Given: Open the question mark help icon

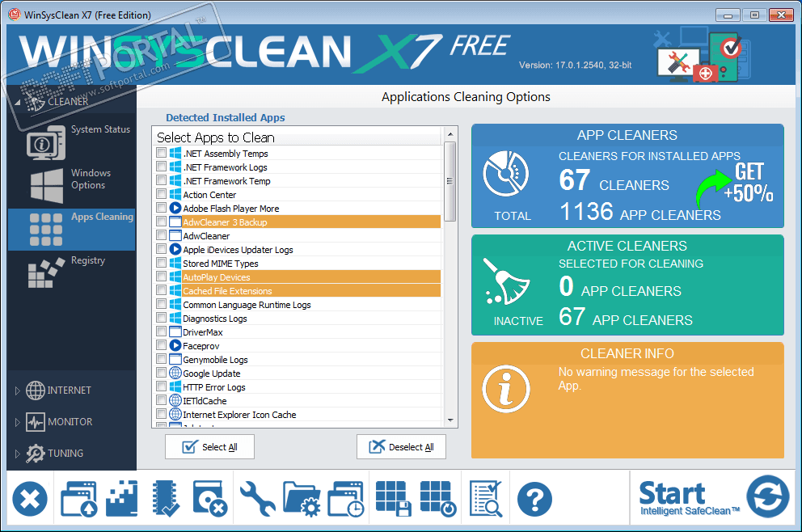Looking at the screenshot, I should [534, 499].
